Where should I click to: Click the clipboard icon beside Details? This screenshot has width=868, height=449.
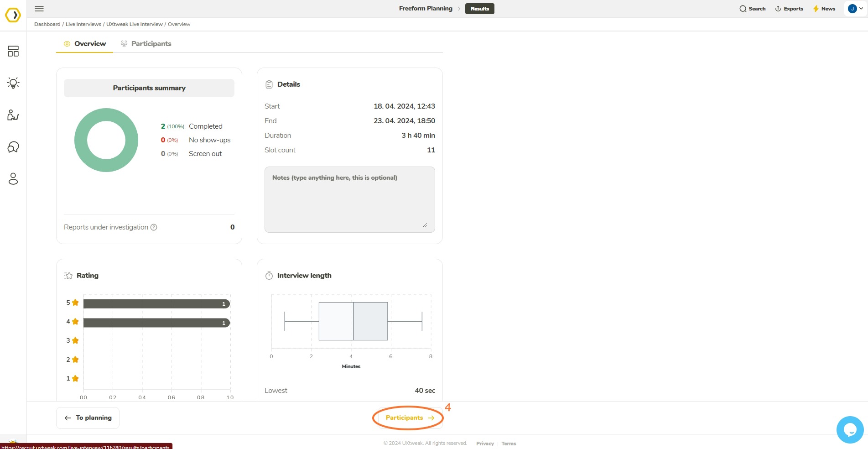click(x=269, y=84)
